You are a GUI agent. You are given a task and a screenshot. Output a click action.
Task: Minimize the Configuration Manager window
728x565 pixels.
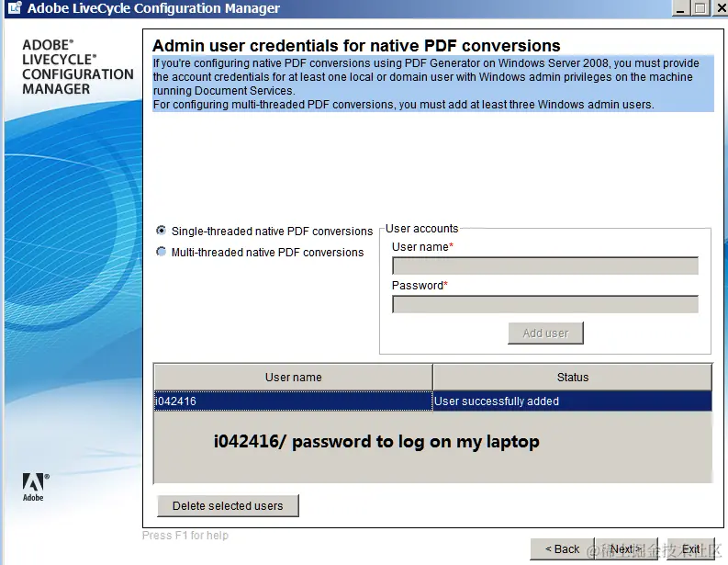[680, 8]
